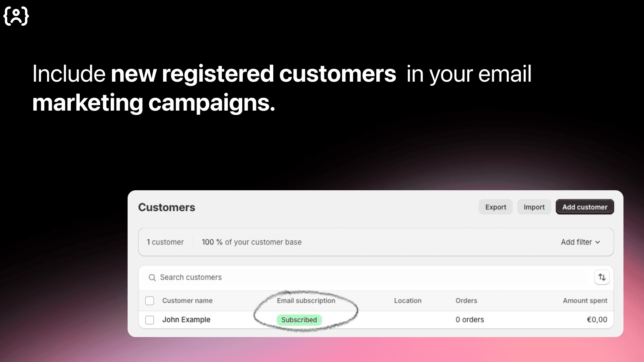This screenshot has height=362, width=644.
Task: Click the Email subscription column header
Action: (x=306, y=301)
